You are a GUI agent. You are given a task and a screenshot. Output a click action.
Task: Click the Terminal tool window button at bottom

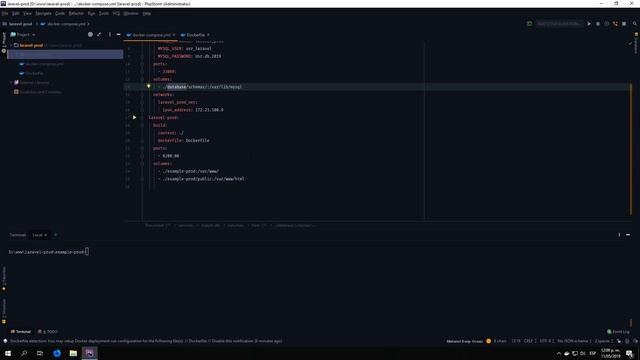(x=21, y=331)
